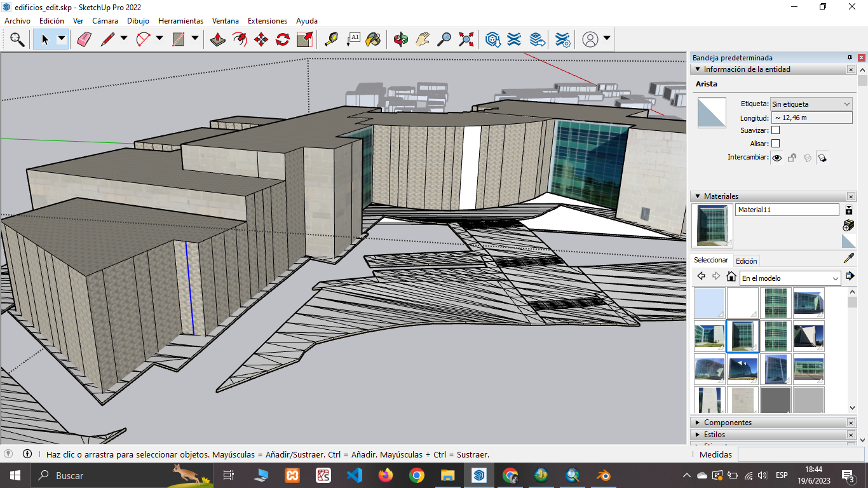The width and height of the screenshot is (868, 488).
Task: Select the Rectangle shape tool
Action: pos(179,39)
